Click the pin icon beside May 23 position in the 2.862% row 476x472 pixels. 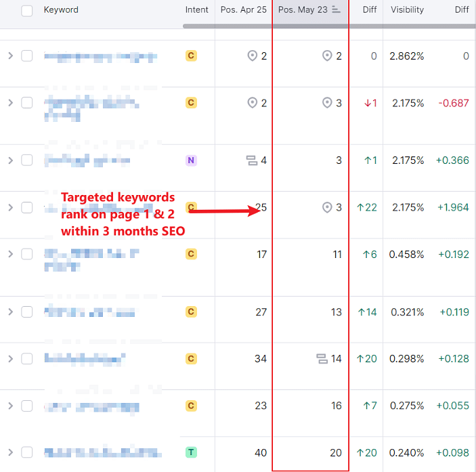327,56
